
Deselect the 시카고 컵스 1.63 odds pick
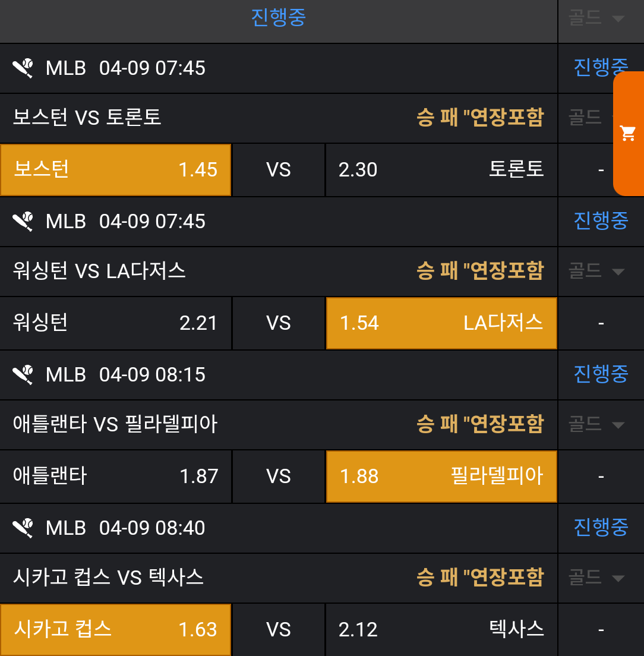(115, 630)
